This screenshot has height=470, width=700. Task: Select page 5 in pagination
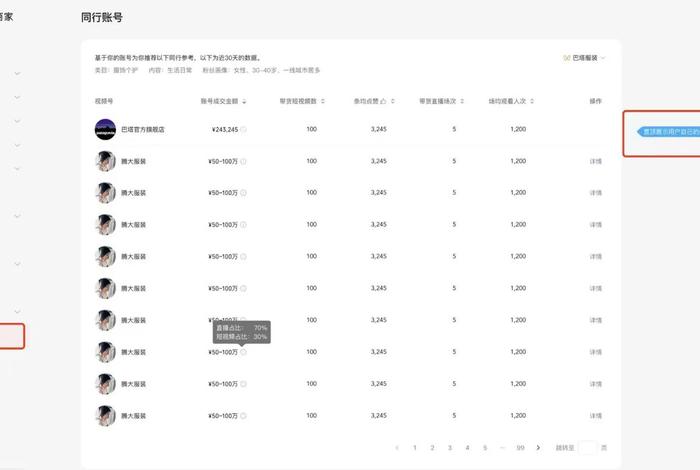485,448
